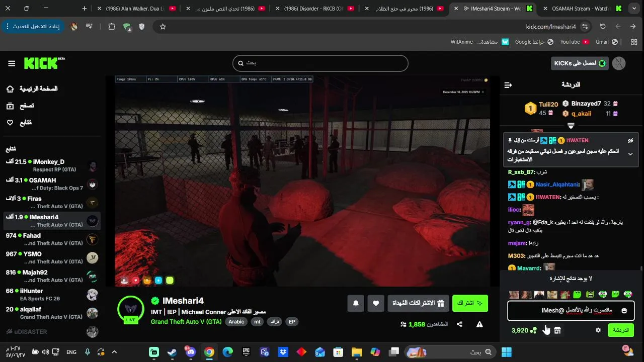644x362 pixels.
Task: Show hidden system tray icons
Action: [114, 352]
